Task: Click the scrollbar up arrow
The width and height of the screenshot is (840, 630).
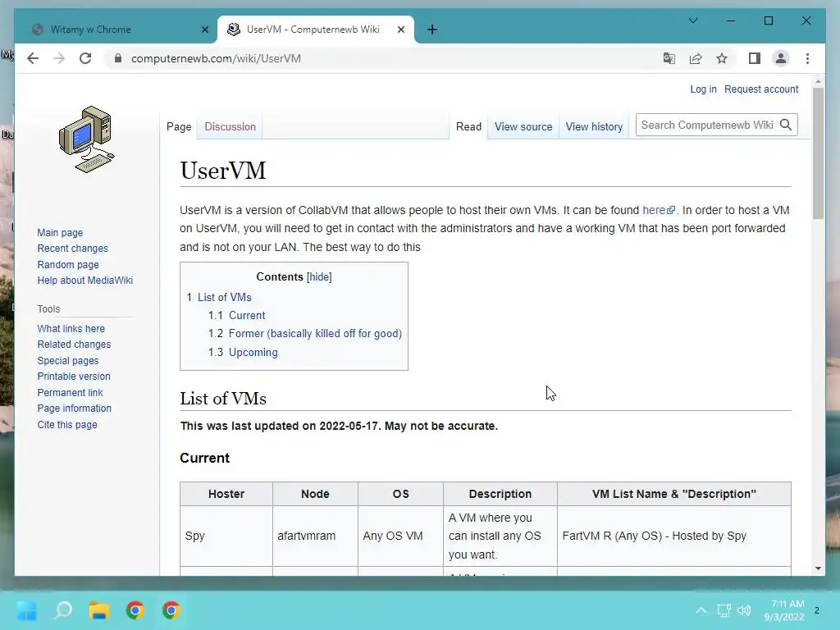Action: pos(818,81)
